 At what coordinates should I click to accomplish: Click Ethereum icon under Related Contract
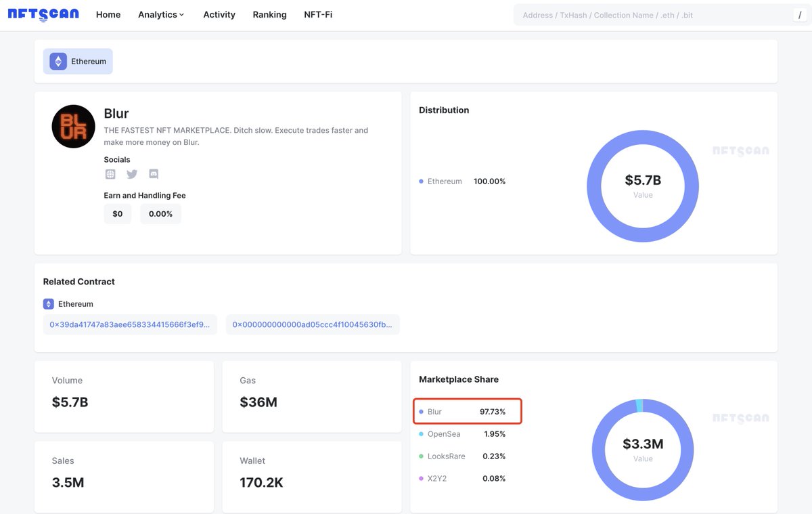click(x=48, y=304)
